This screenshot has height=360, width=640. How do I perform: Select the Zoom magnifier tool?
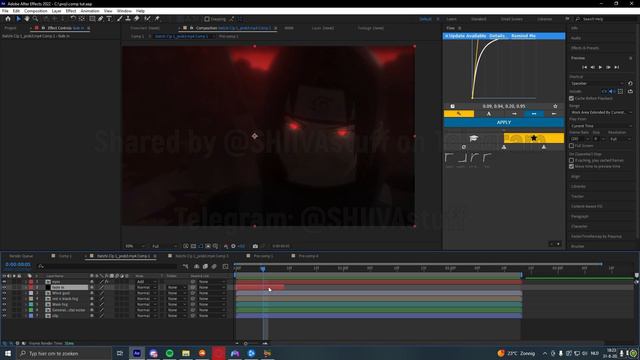click(36, 19)
